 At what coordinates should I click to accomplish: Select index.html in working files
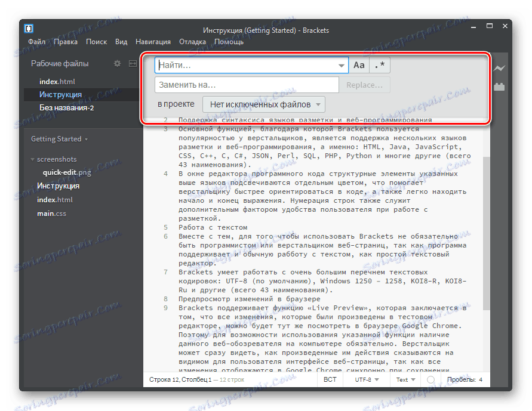click(57, 82)
